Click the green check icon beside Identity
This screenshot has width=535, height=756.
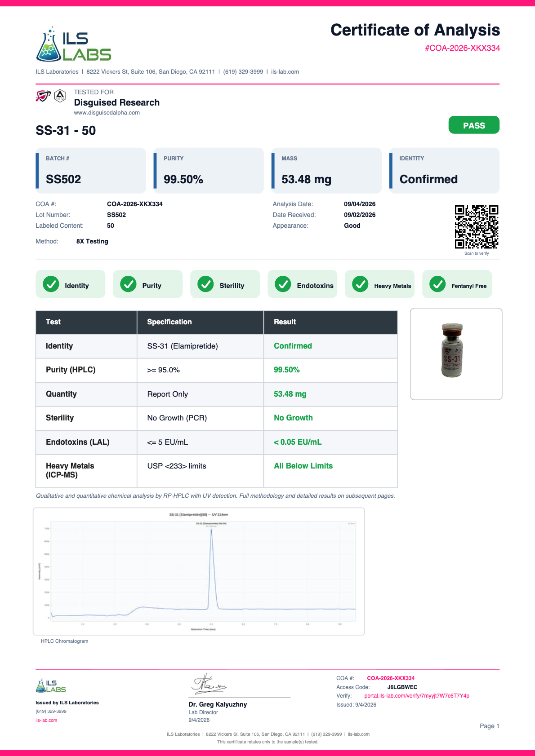pos(51,284)
